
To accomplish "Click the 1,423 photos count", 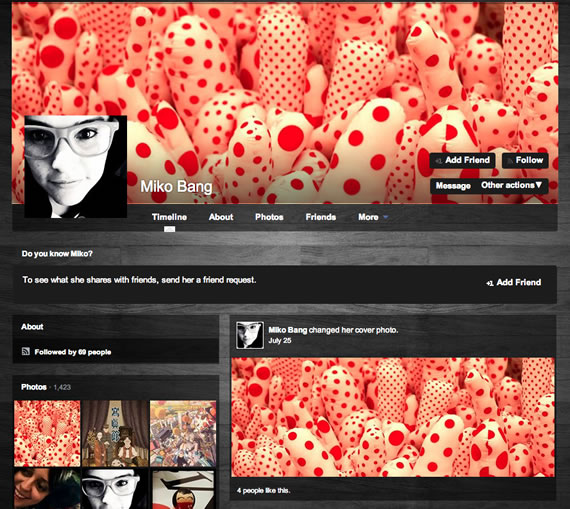I will pos(62,387).
